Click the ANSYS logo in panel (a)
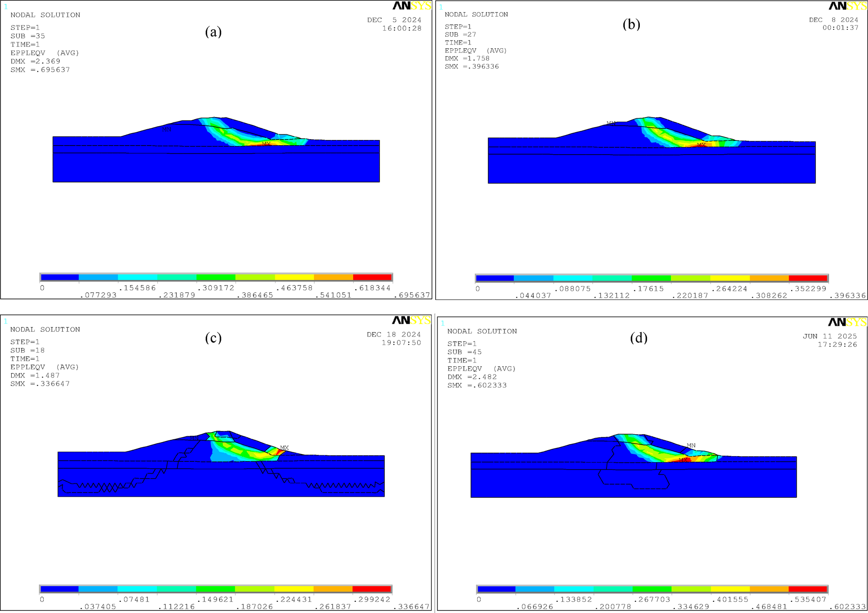 [x=412, y=6]
